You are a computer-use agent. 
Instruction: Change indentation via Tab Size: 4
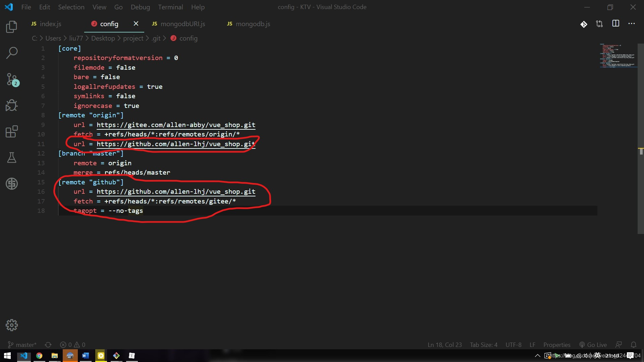(x=483, y=345)
